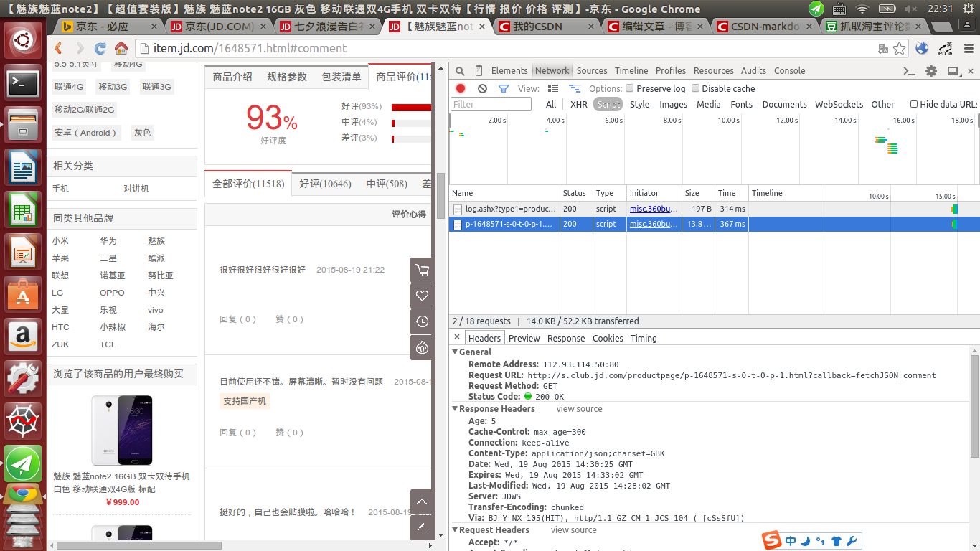
Task: Open Ubuntu Software Center from the launcher
Action: [23, 295]
